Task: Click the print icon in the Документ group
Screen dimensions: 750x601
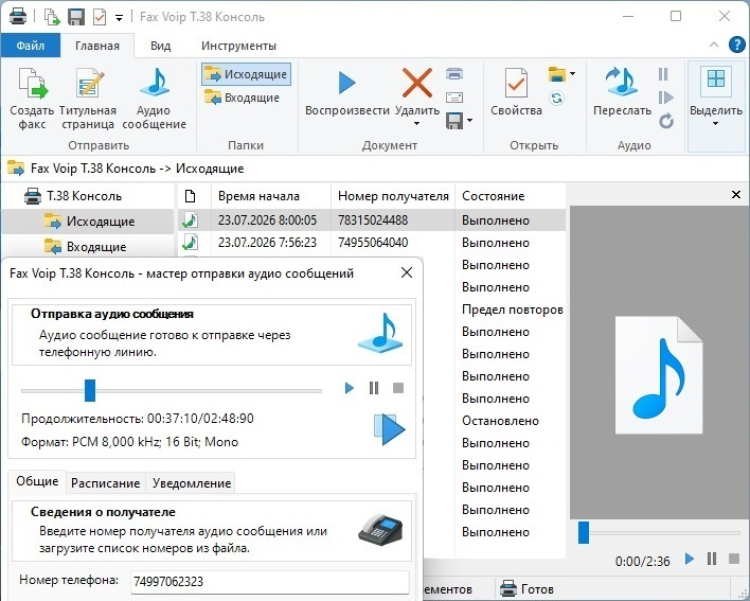Action: tap(454, 74)
